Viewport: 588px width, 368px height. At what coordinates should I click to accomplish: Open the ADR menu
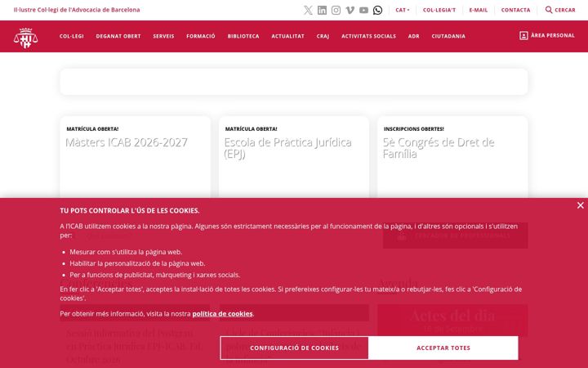click(413, 36)
